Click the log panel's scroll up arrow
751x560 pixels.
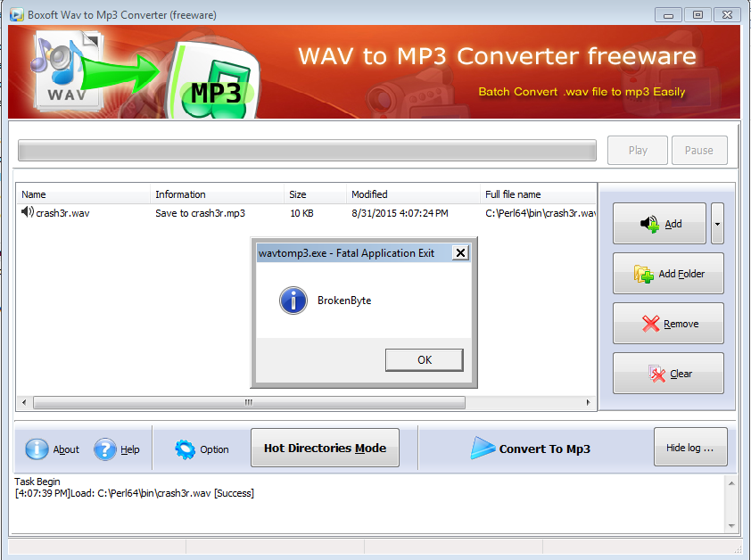click(x=731, y=483)
